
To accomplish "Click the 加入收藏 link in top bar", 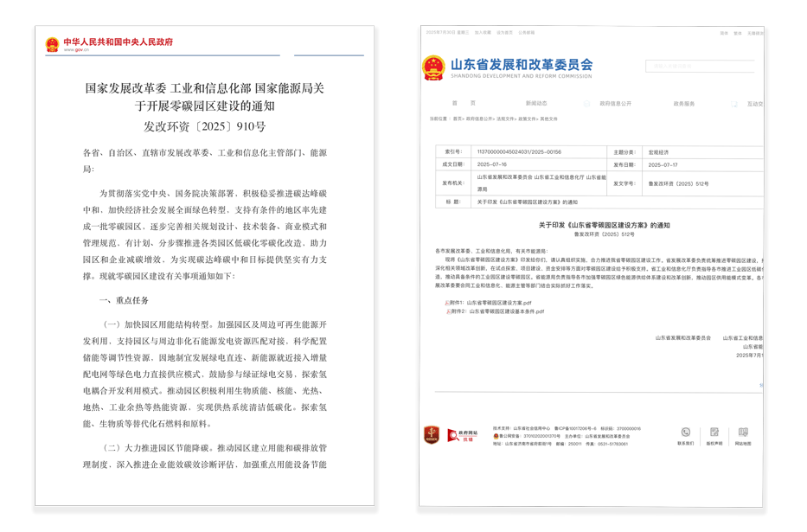I will click(483, 32).
